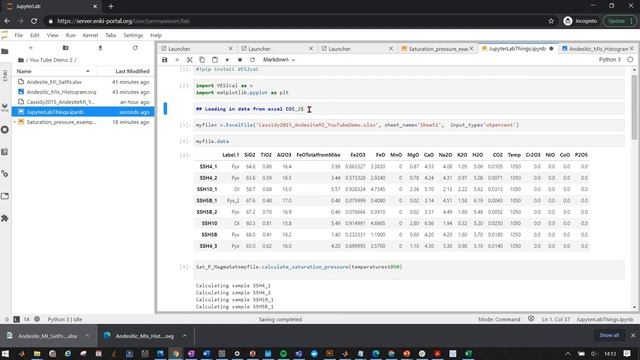Close the Saturation_pressure_example tab
Image resolution: width=640 pixels, height=360 pixels.
471,49
